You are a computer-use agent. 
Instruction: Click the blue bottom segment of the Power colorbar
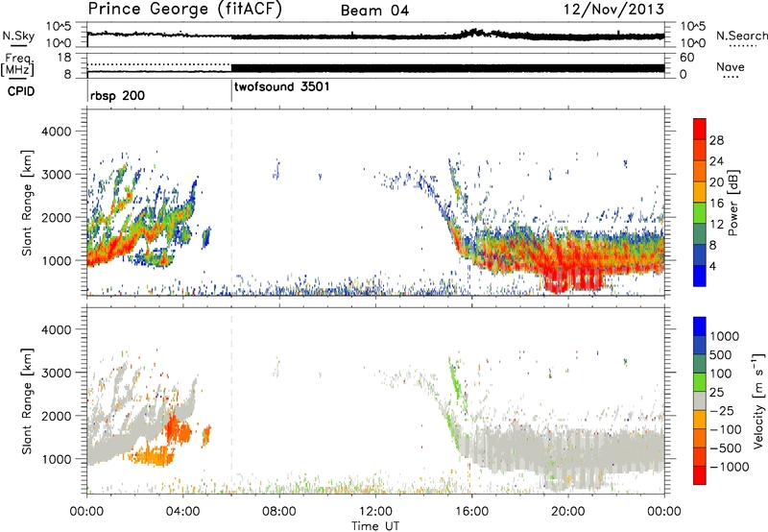tap(700, 276)
